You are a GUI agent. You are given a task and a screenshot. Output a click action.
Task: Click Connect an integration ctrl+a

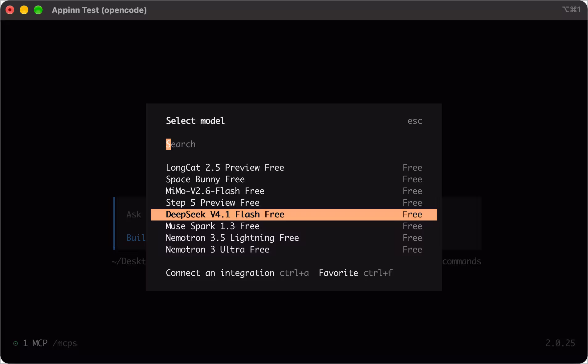(x=237, y=273)
